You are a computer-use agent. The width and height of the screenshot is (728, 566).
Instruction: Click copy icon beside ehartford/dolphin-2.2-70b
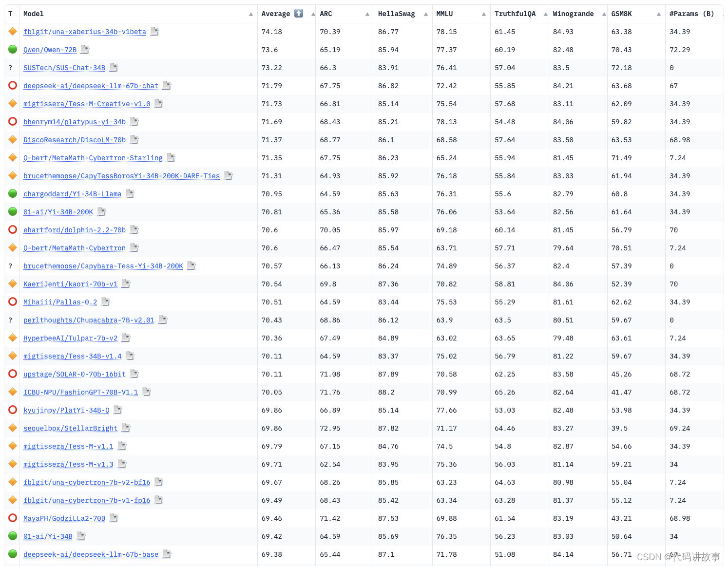(x=134, y=230)
